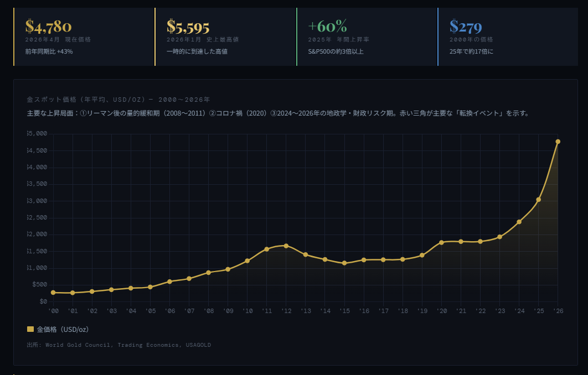Open the $279 year-2000 price card
The image size is (588, 375).
(x=508, y=37)
